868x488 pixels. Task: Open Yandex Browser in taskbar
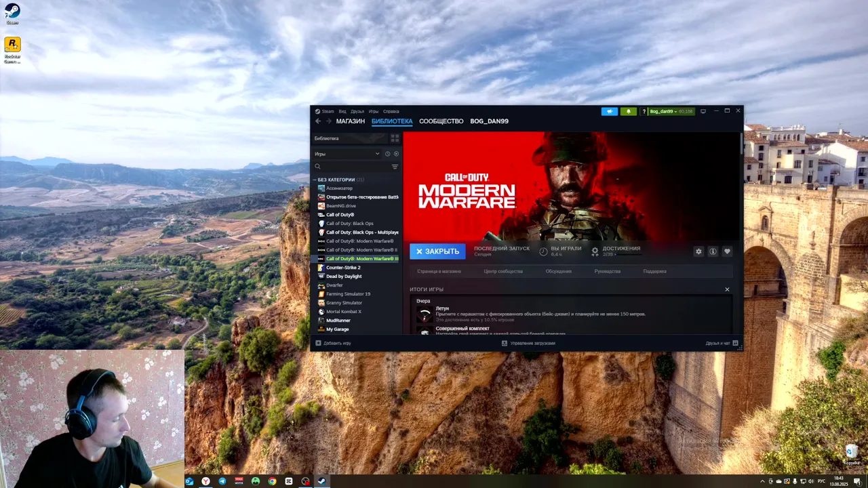pos(205,481)
